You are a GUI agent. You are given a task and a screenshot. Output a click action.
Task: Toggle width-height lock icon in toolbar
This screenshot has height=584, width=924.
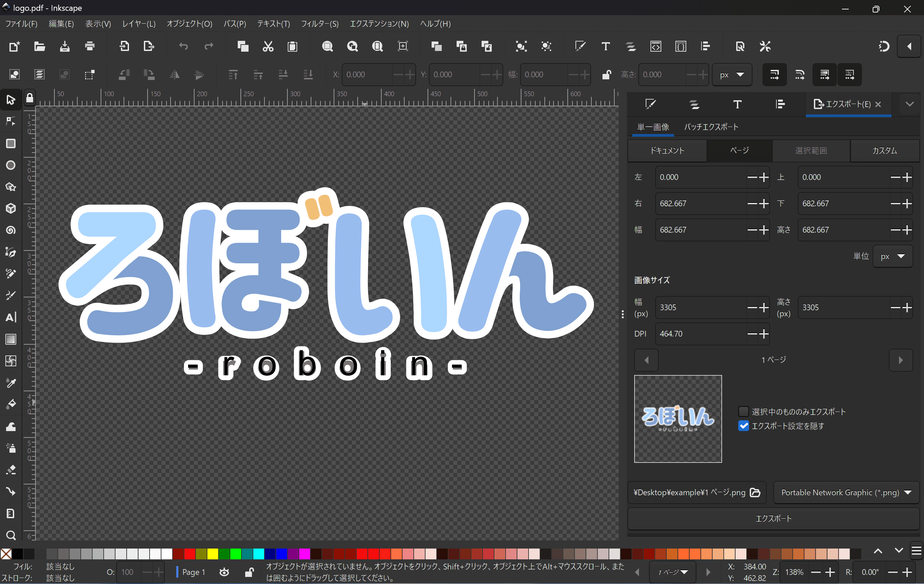coord(606,75)
